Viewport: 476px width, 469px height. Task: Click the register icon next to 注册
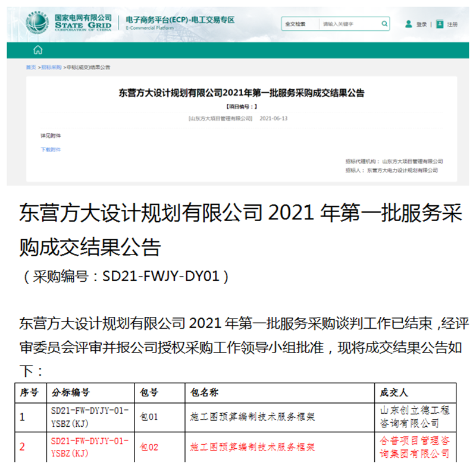pyautogui.click(x=440, y=24)
